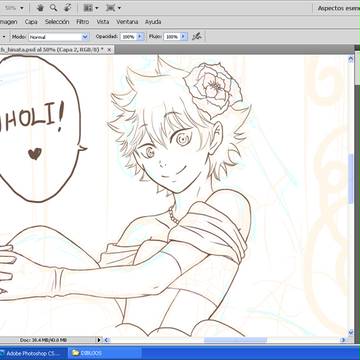Click the vertical scrollbar down arrow
The height and width of the screenshot is (360, 360).
pos(350,332)
